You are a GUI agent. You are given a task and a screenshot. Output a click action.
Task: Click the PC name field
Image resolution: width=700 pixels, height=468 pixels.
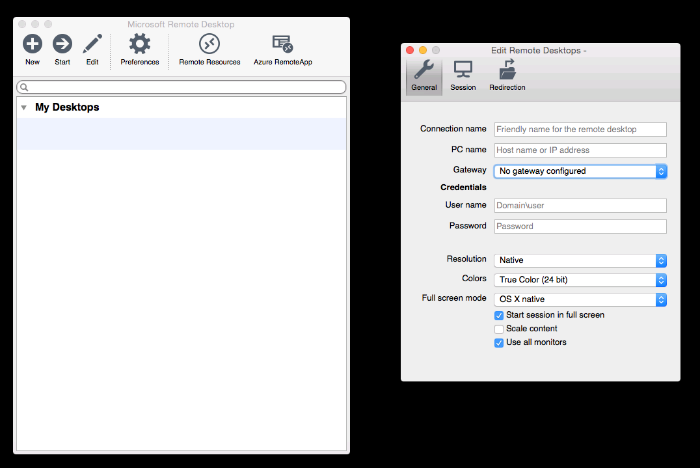[580, 150]
